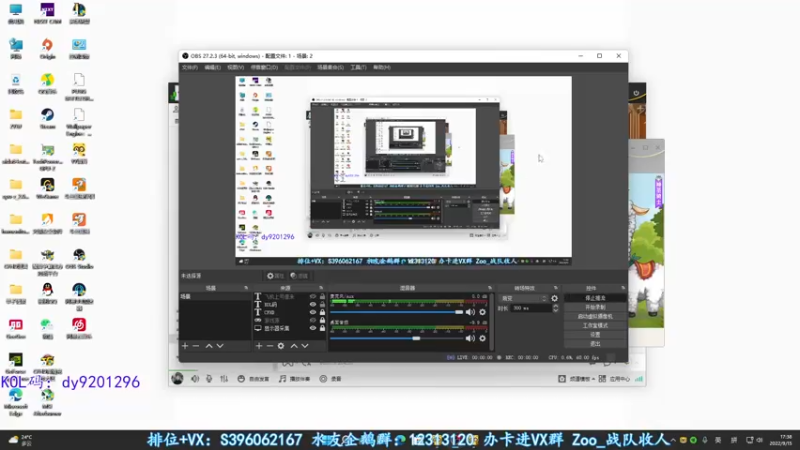This screenshot has width=800, height=450.
Task: Click the Audio Mixer vertical scrollbar
Action: [x=492, y=321]
